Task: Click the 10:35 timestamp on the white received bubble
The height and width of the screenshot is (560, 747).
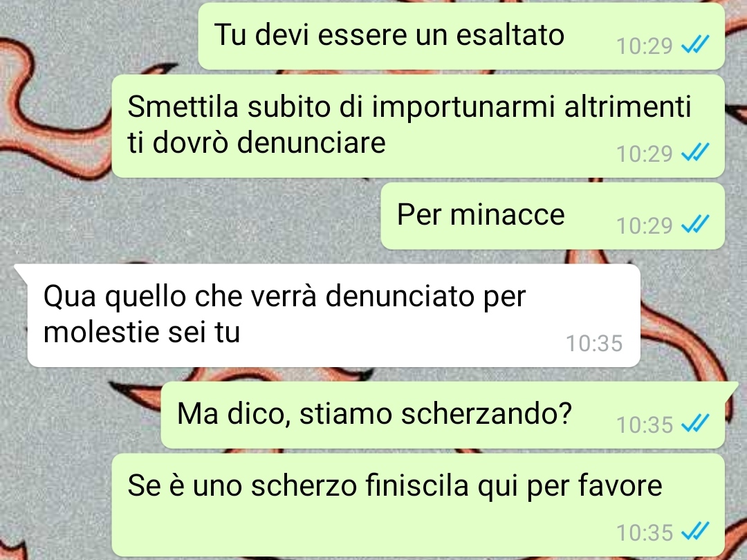Action: click(x=594, y=344)
